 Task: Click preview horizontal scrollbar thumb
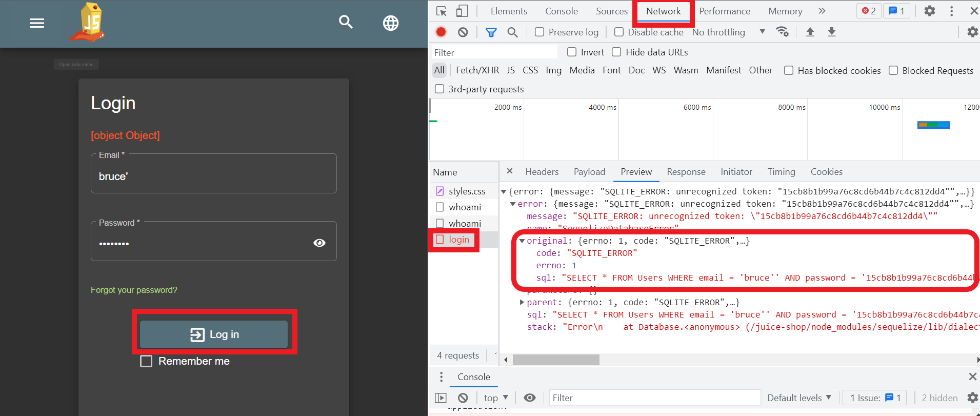point(556,360)
